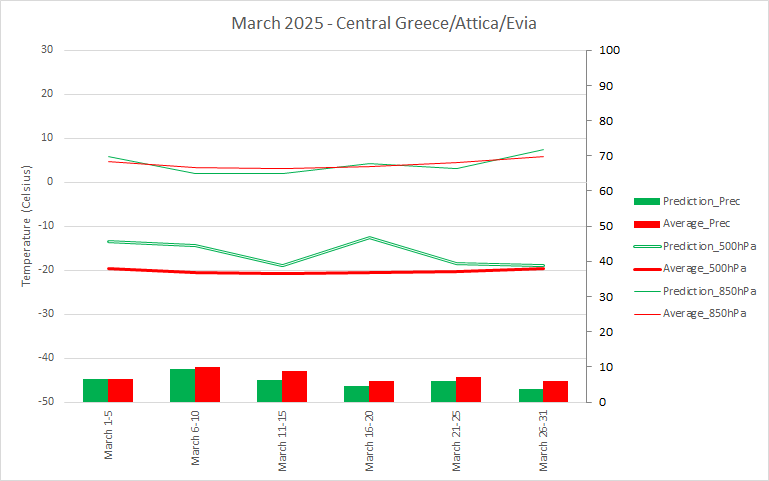This screenshot has height=481, width=769.
Task: Select the green bar for March 1-5
Action: click(95, 390)
